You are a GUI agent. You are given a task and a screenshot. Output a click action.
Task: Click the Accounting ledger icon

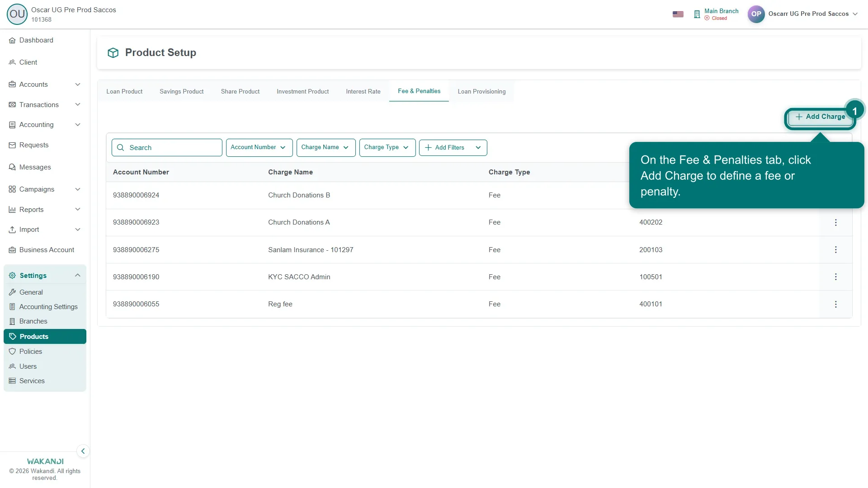(12, 125)
